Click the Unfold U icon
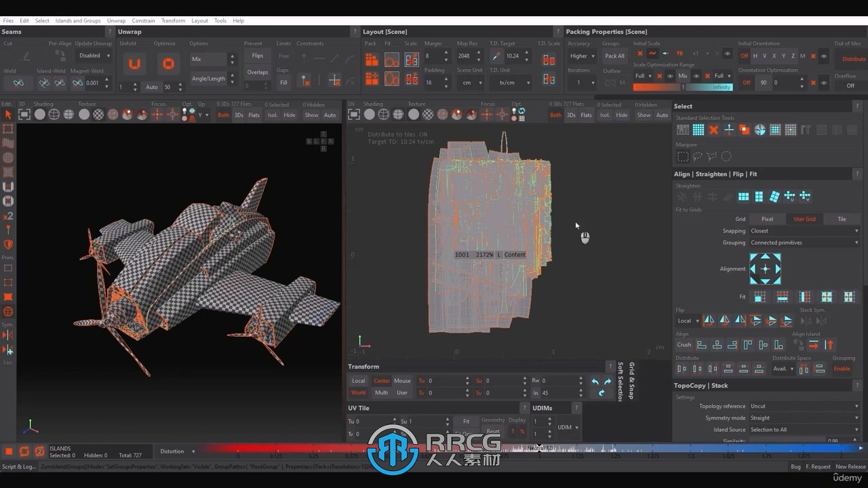Viewport: 868px width, 488px height. click(134, 64)
